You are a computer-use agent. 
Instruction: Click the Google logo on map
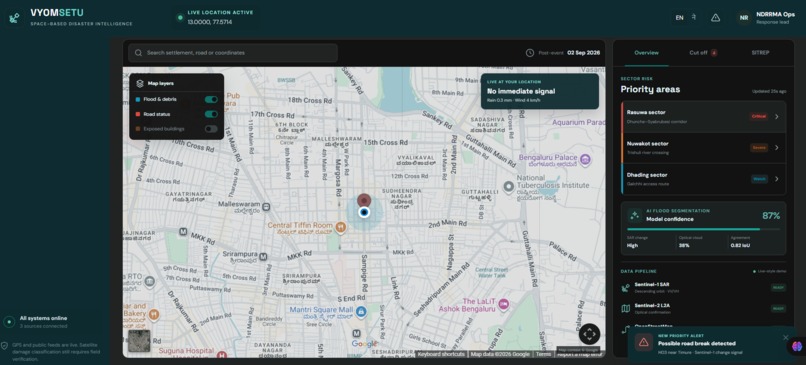(x=364, y=344)
